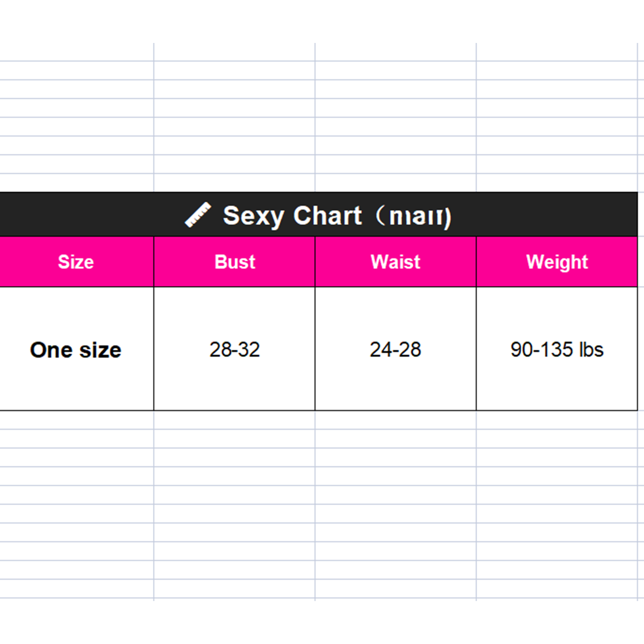
Task: Click the border between Waist and Weight headers
Action: [x=476, y=262]
